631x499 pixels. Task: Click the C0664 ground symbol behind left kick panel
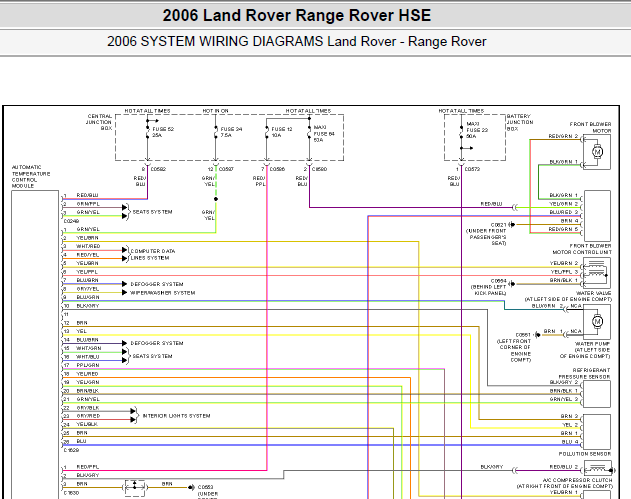(x=512, y=284)
